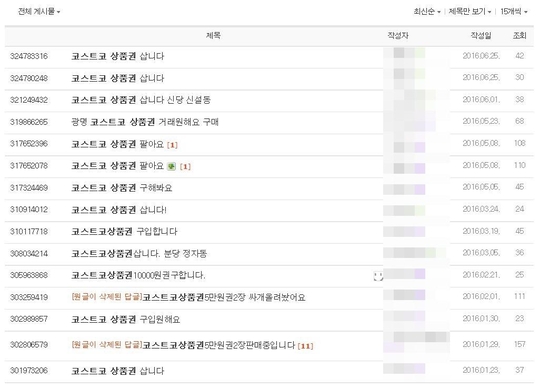Open the [11] comment count on post 302806579
The width and height of the screenshot is (540, 388).
pyautogui.click(x=305, y=346)
